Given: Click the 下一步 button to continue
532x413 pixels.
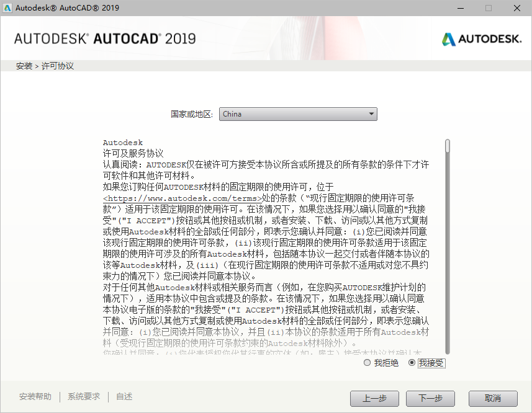Looking at the screenshot, I should point(430,399).
